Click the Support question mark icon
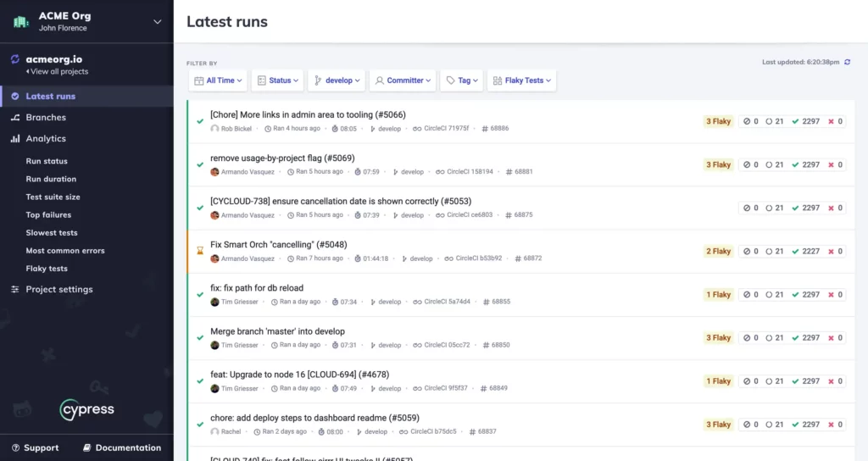The width and height of the screenshot is (868, 461). (15, 447)
